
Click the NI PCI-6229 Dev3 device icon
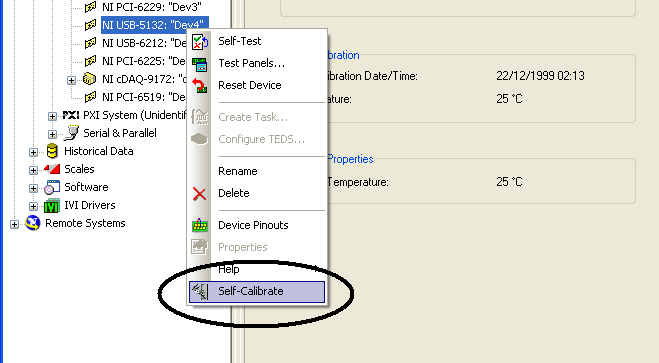coord(90,7)
